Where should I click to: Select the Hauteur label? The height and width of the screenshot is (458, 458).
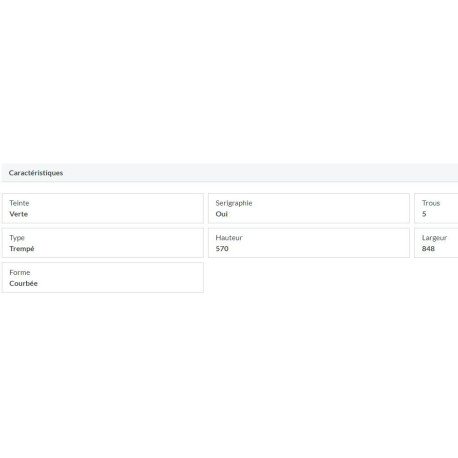(229, 238)
